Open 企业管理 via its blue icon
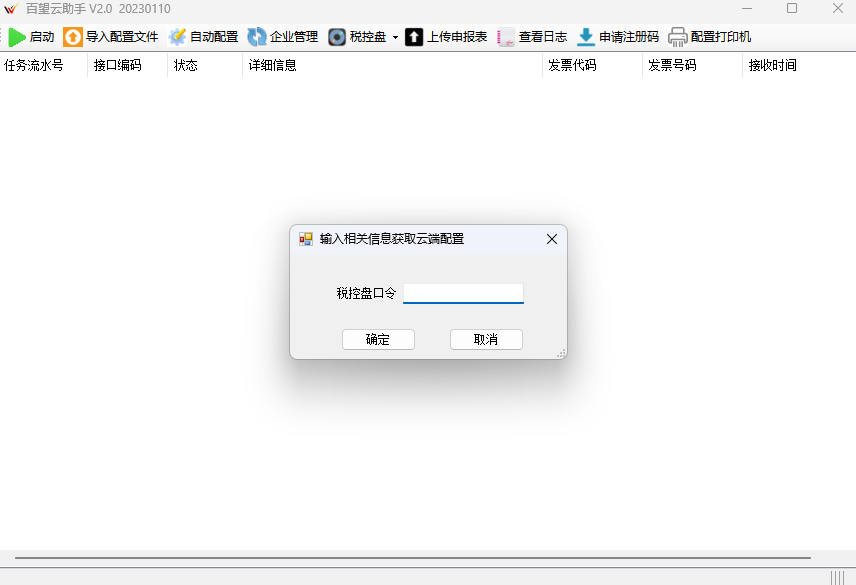Screen dimensions: 856x585 257,37
